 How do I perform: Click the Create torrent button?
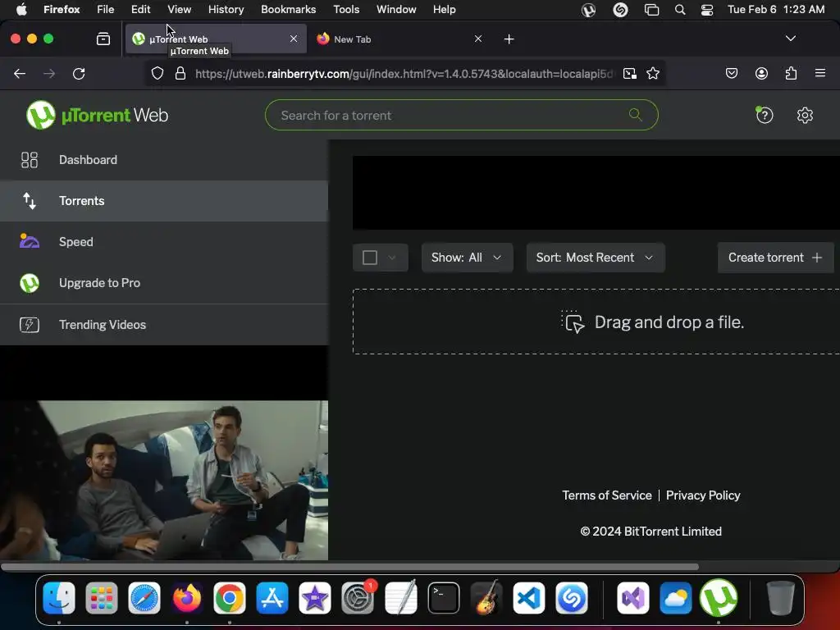point(775,258)
